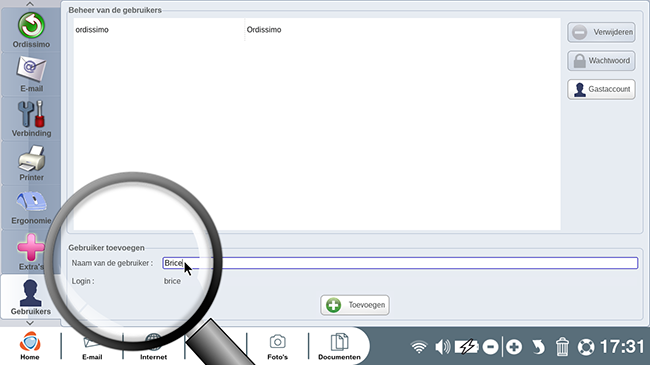
Task: Open the E-mail settings in sidebar
Action: tap(31, 75)
